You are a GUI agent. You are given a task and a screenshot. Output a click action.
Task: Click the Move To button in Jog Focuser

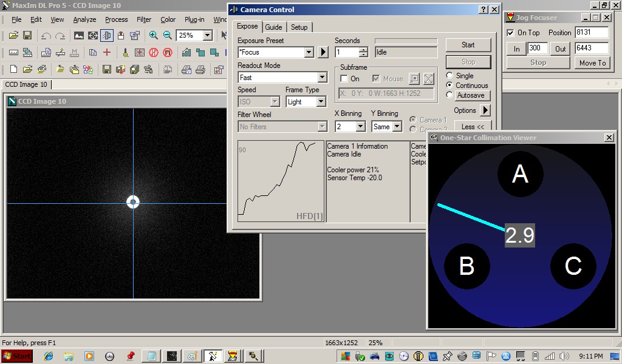592,62
